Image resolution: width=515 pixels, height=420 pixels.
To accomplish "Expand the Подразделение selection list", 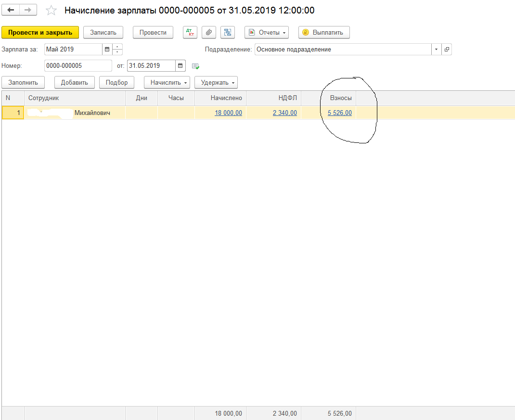I will pos(436,49).
